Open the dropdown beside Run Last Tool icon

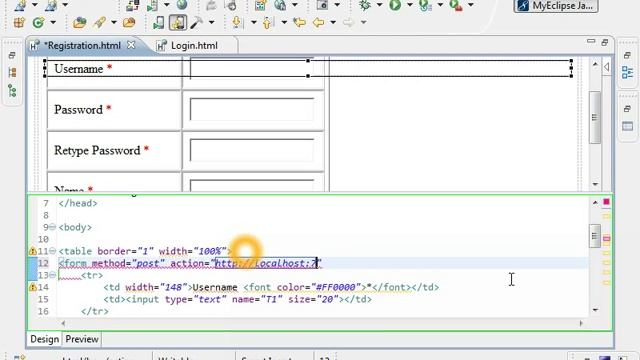coord(440,5)
